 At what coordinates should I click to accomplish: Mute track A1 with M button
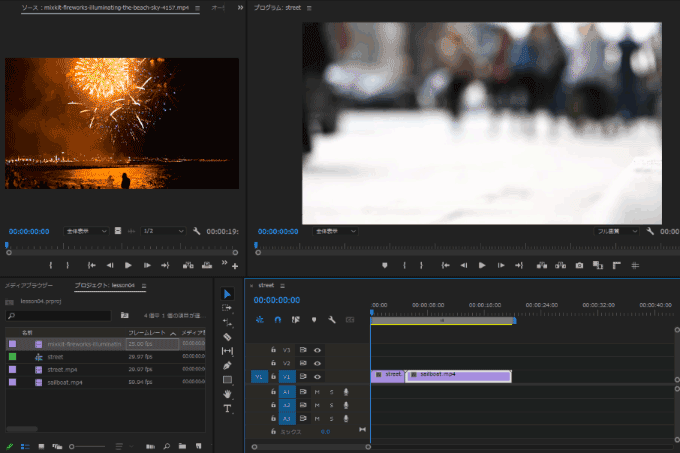click(x=317, y=392)
